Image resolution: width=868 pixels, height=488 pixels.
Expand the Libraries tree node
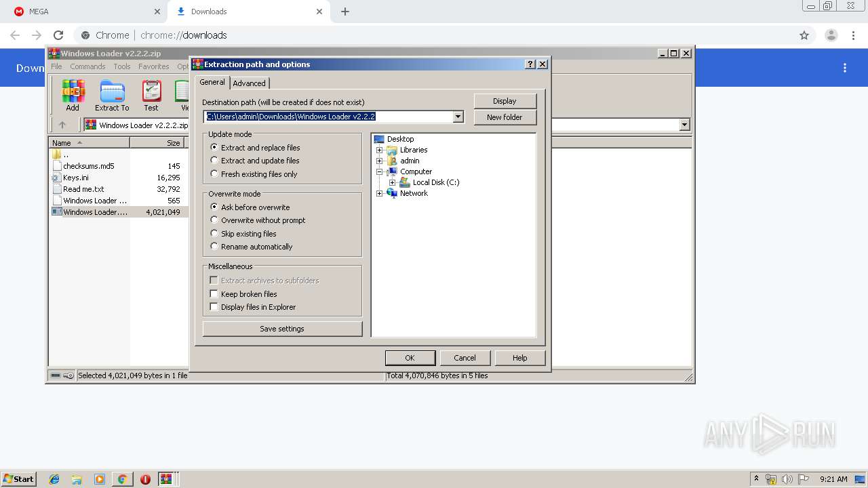tap(379, 150)
